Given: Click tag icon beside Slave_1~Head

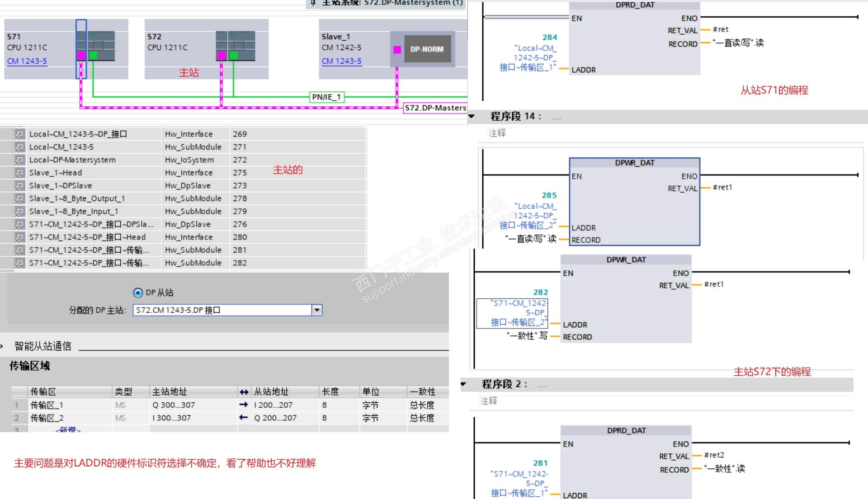Looking at the screenshot, I should (x=19, y=173).
